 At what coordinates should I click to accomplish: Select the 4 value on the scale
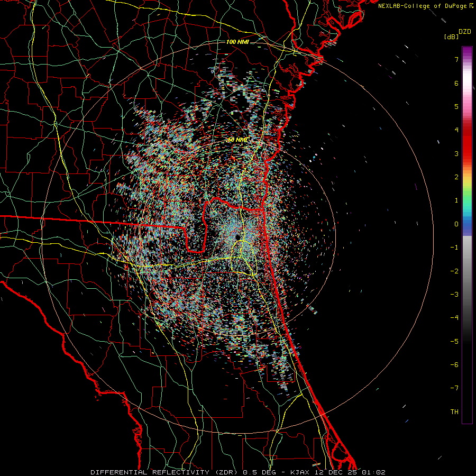(x=456, y=130)
